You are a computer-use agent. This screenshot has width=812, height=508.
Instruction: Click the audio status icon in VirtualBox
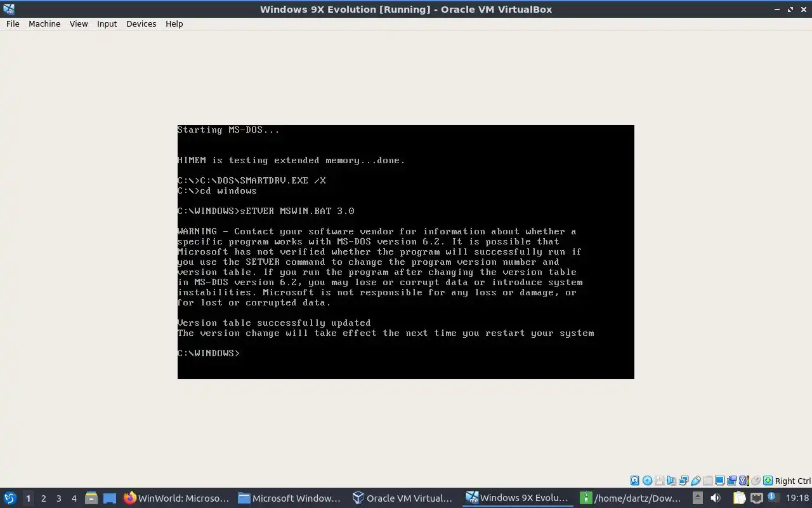coord(671,481)
